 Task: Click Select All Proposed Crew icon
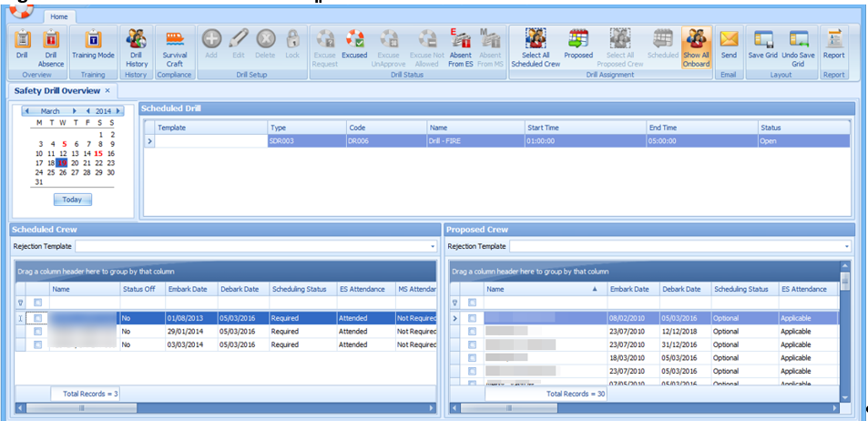pos(620,47)
